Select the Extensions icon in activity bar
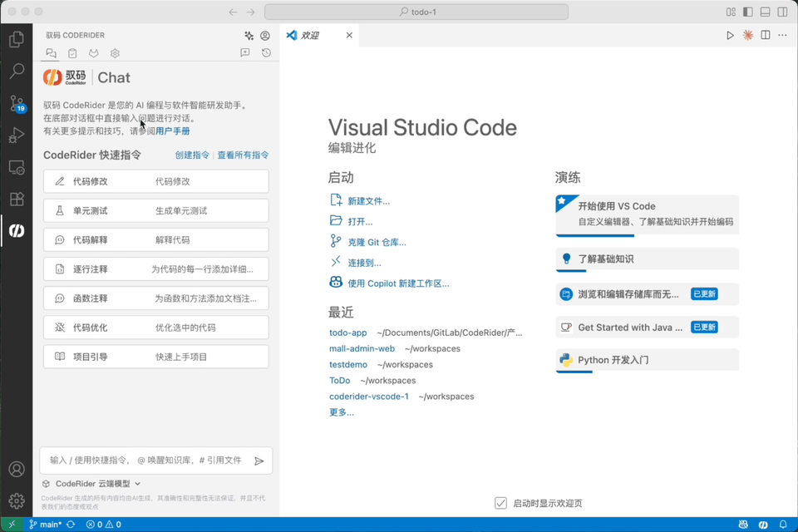 [17, 199]
